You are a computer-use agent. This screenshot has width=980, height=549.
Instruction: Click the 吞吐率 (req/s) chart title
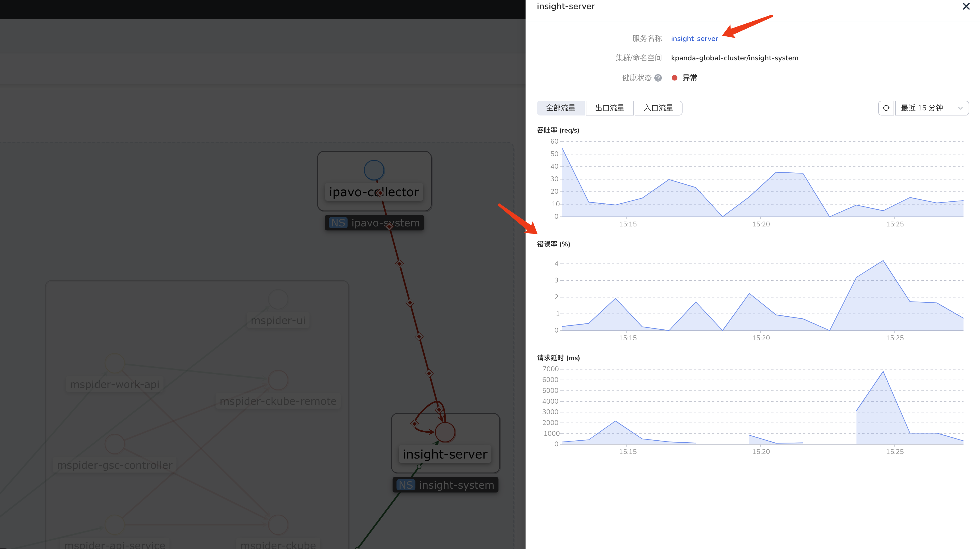pyautogui.click(x=558, y=130)
